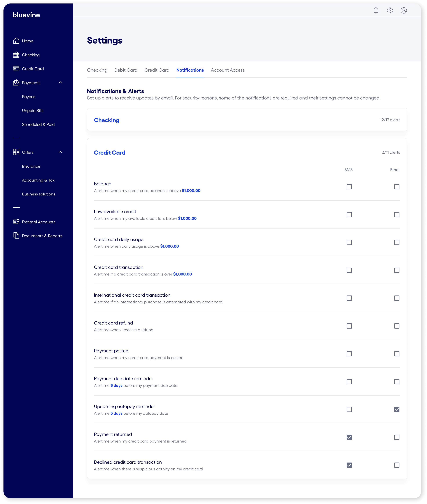Disable Email alerts for Upcoming autopay reminder

pyautogui.click(x=397, y=409)
